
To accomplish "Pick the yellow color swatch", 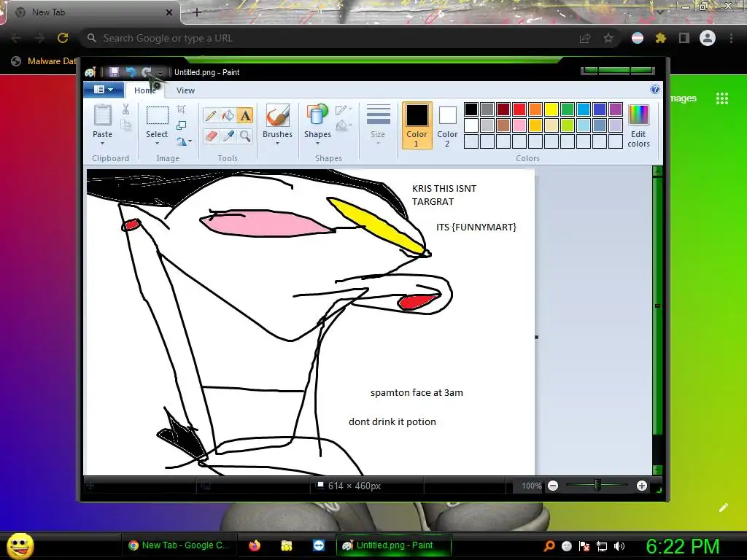I will pyautogui.click(x=551, y=109).
